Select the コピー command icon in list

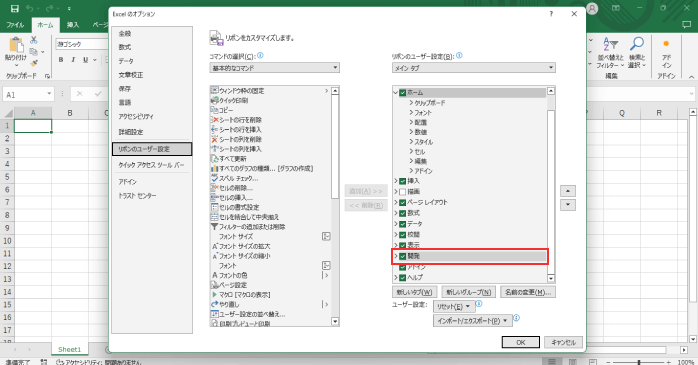tap(215, 110)
